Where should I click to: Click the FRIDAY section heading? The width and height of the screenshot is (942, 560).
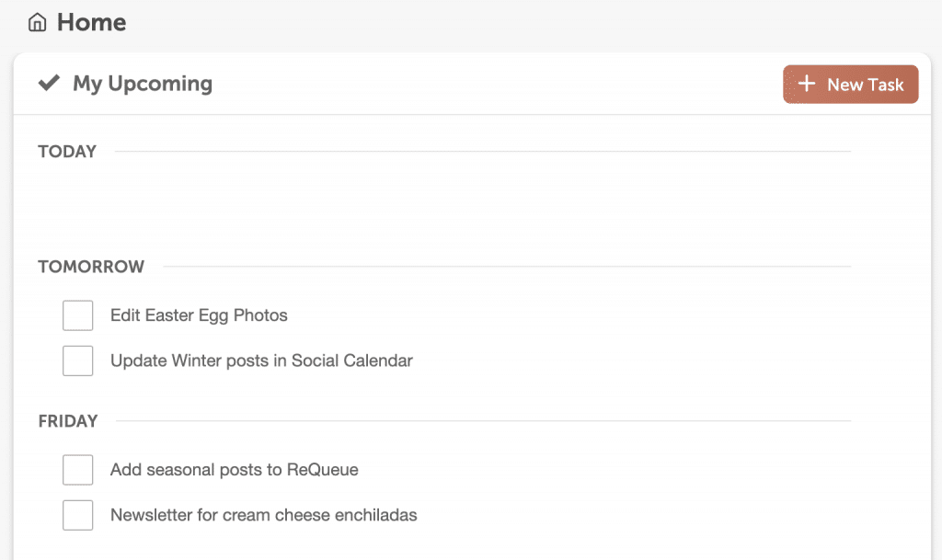[68, 421]
